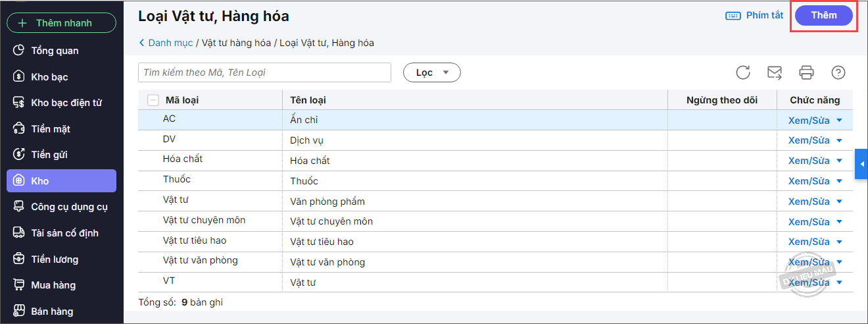The image size is (868, 324).
Task: Expand the dropdown arrow in the AC row
Action: (x=839, y=121)
